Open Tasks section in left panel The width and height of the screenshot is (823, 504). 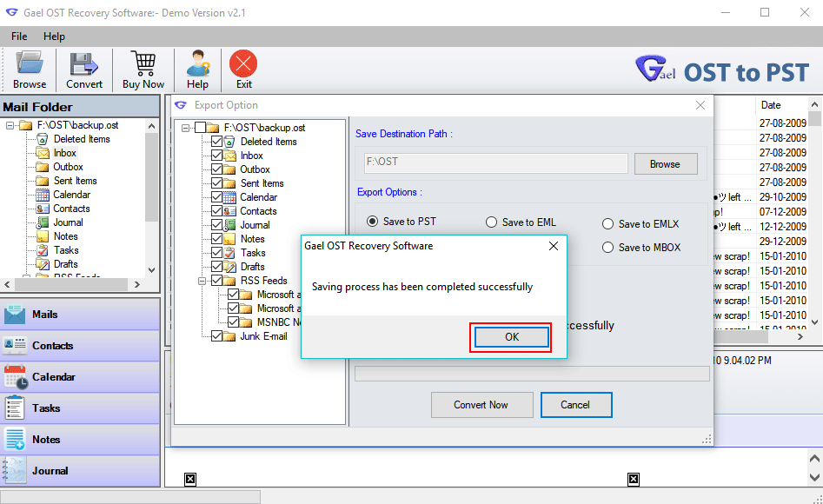[x=80, y=408]
